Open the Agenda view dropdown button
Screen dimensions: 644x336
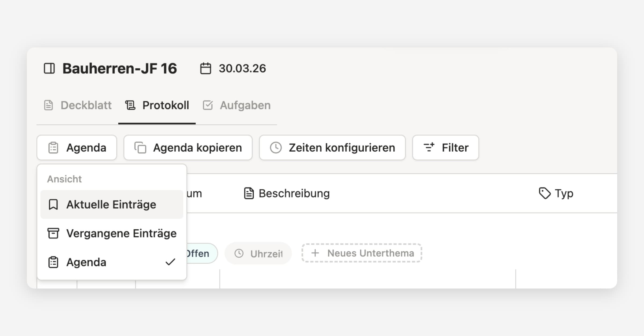(77, 148)
